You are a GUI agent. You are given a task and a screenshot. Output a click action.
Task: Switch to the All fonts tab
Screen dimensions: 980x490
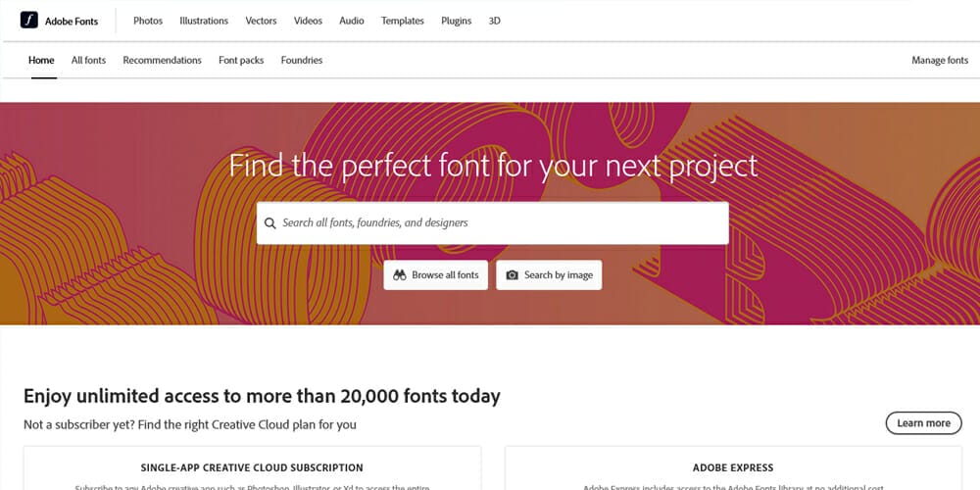pyautogui.click(x=88, y=60)
